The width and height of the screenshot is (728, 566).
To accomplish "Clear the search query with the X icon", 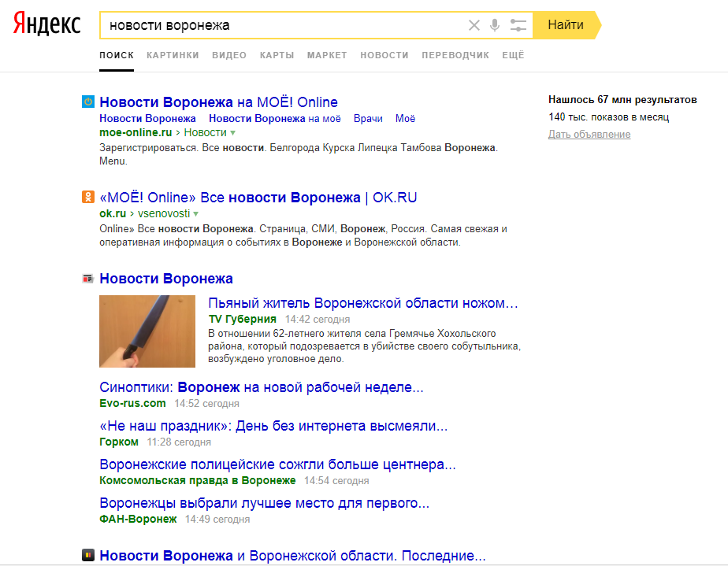I will click(474, 25).
